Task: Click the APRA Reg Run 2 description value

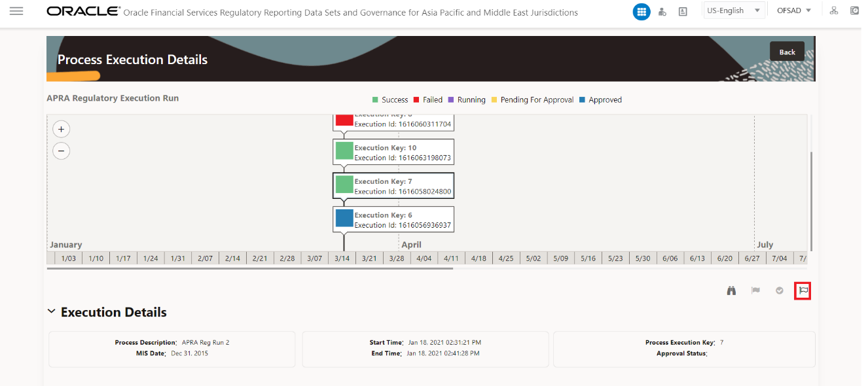Action: pyautogui.click(x=206, y=342)
